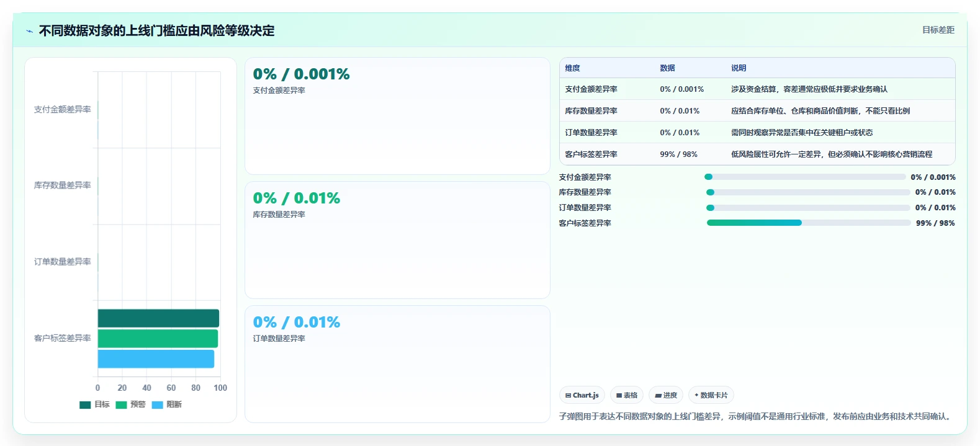
Task: Click the bright green 预警 bar for 客户标签差异率
Action: (x=158, y=339)
